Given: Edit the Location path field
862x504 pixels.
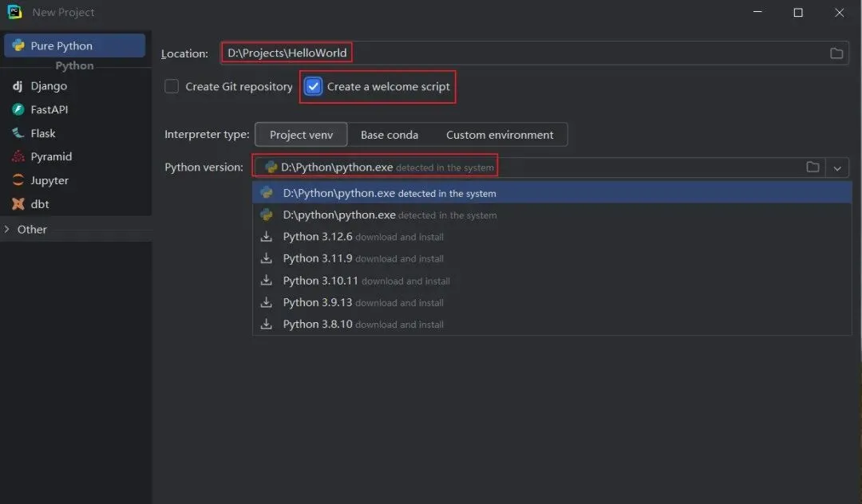Looking at the screenshot, I should (x=534, y=53).
